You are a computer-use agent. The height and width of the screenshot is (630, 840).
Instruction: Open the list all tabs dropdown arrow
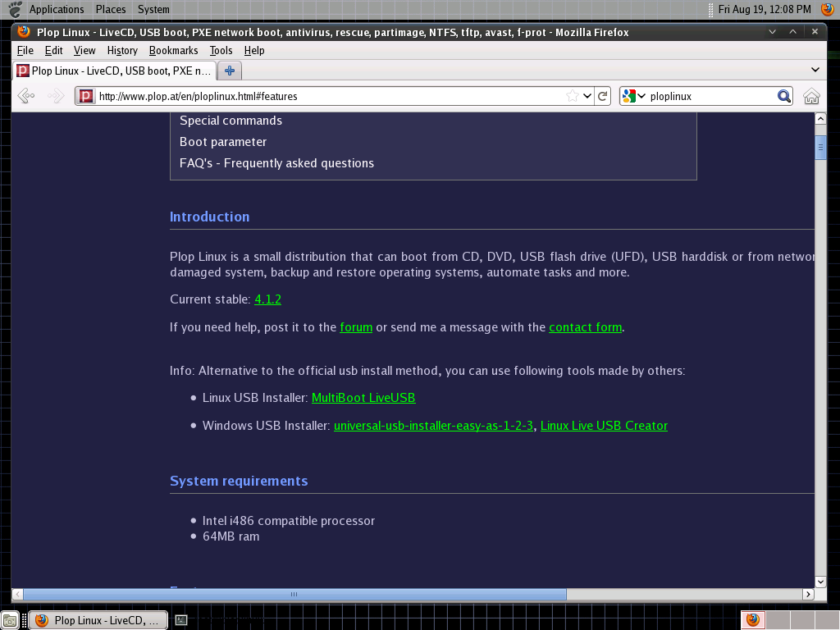(x=815, y=70)
